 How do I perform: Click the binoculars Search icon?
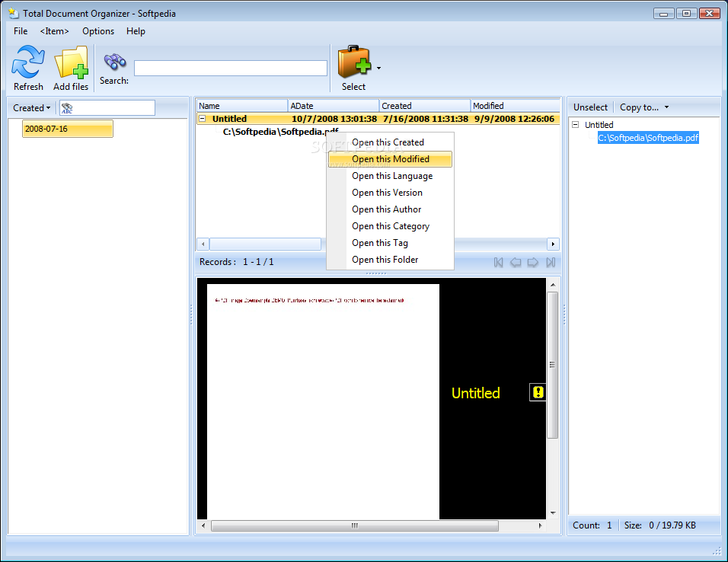click(115, 62)
